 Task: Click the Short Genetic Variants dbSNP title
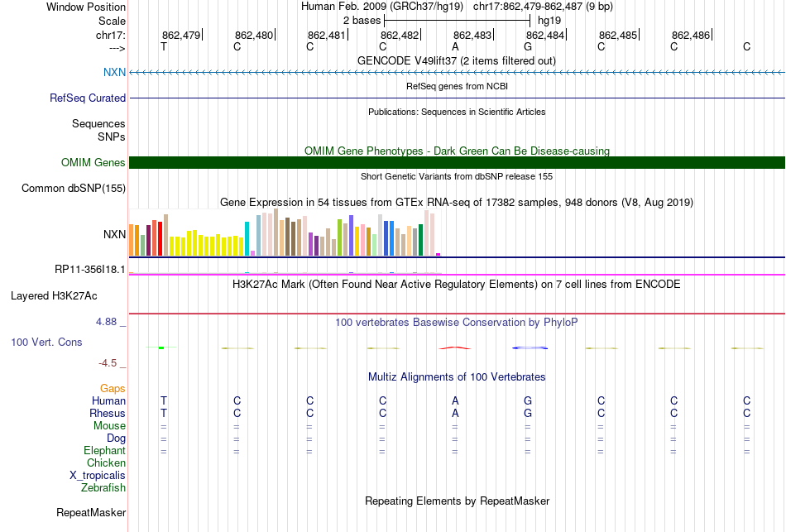[457, 176]
